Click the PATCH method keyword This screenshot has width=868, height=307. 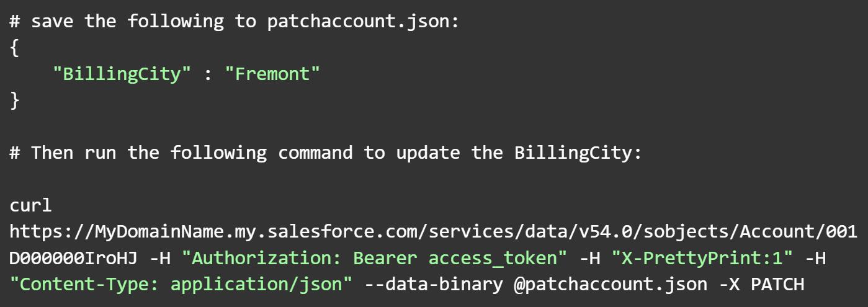pyautogui.click(x=777, y=285)
